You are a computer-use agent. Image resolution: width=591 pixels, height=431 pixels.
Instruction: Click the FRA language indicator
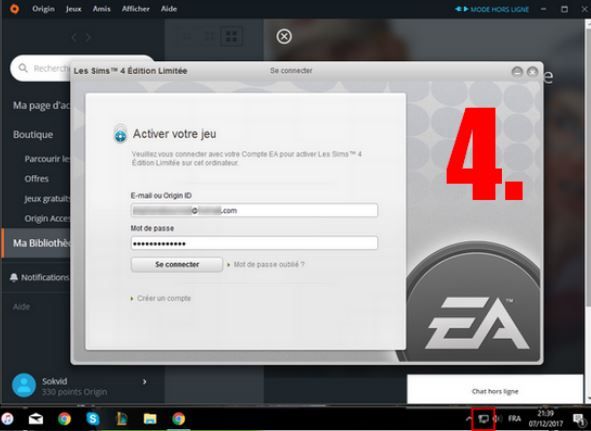click(514, 419)
